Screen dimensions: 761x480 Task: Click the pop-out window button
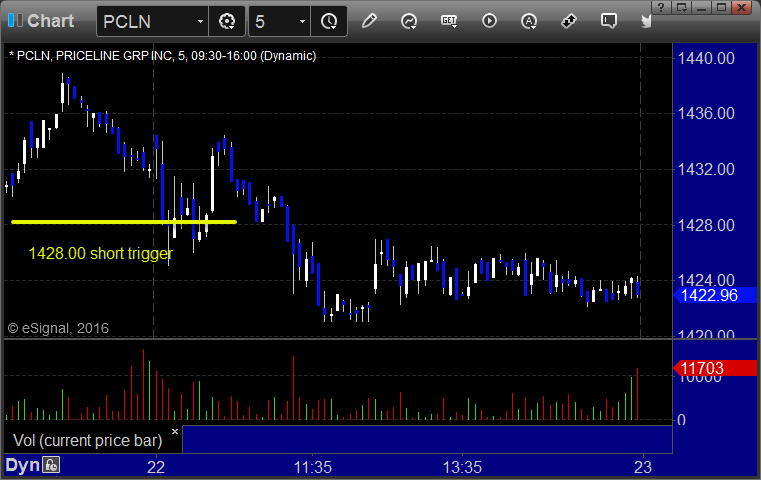click(x=681, y=7)
